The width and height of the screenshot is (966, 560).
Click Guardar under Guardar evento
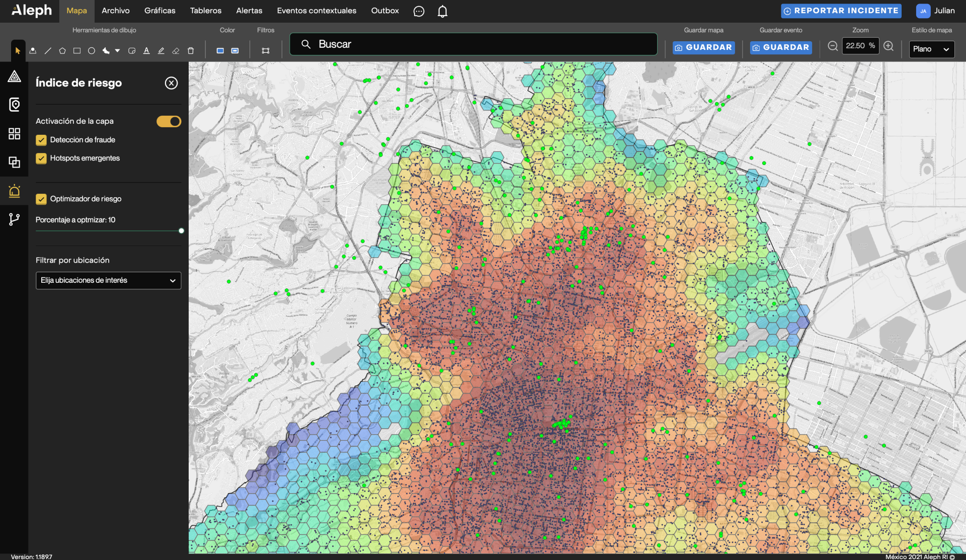coord(781,47)
